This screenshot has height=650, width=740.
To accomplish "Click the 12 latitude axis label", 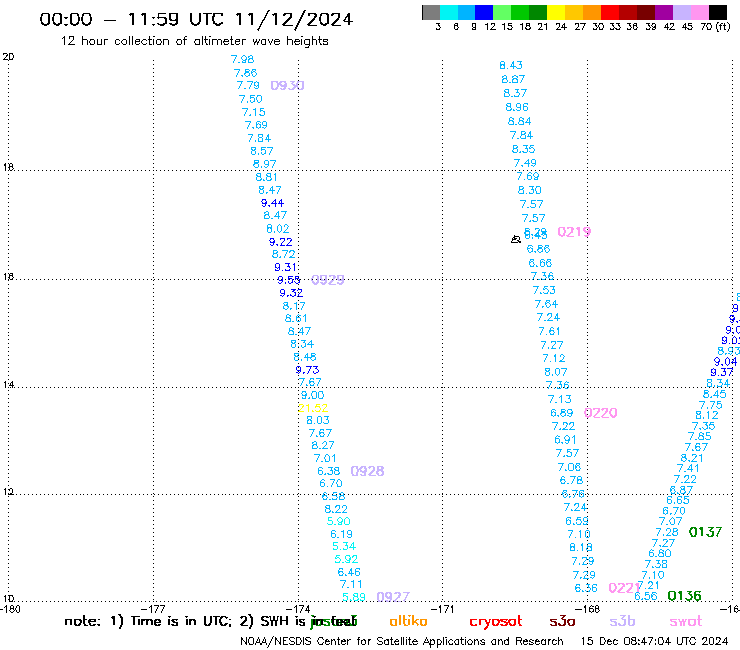I will coord(8,492).
